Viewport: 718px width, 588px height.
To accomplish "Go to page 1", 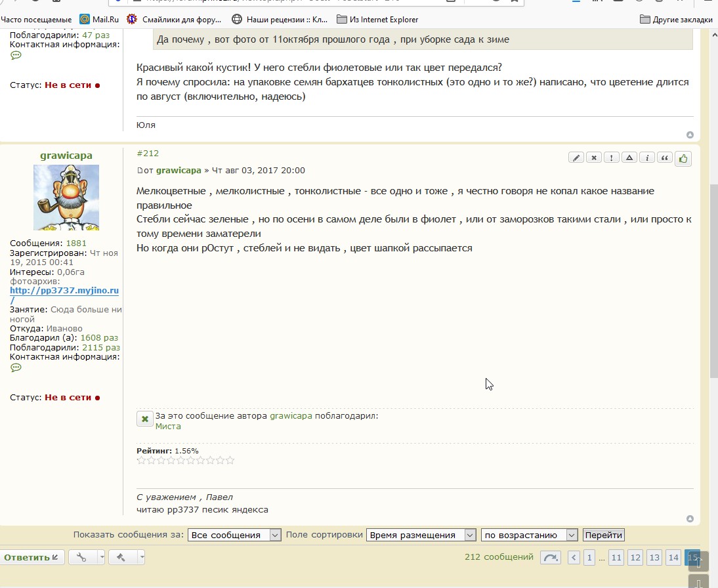I will (589, 557).
